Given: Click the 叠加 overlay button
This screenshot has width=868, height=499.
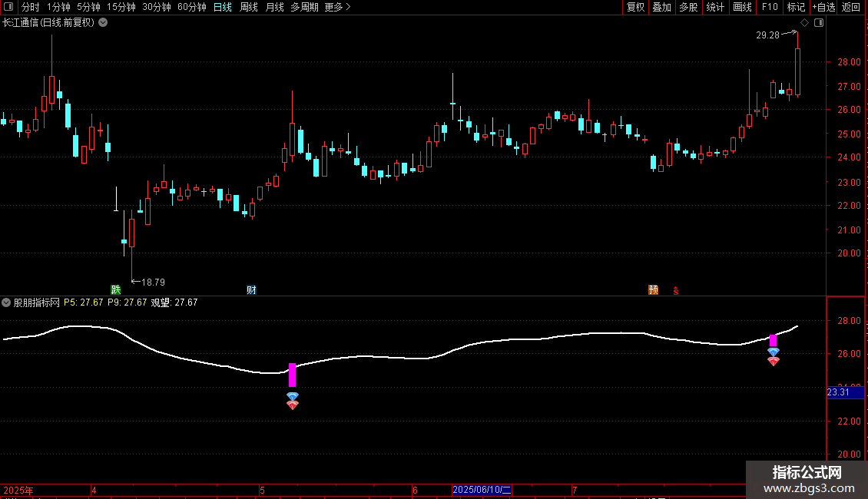Looking at the screenshot, I should click(x=661, y=7).
